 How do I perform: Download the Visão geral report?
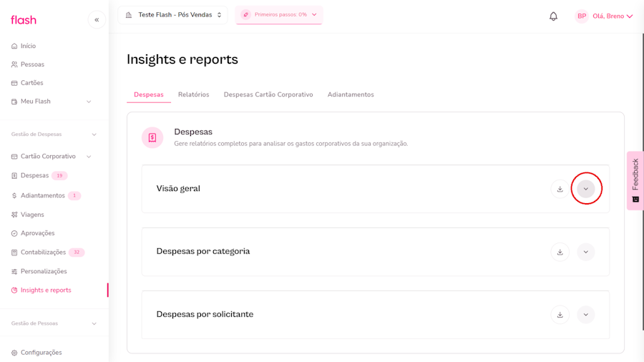pyautogui.click(x=560, y=189)
